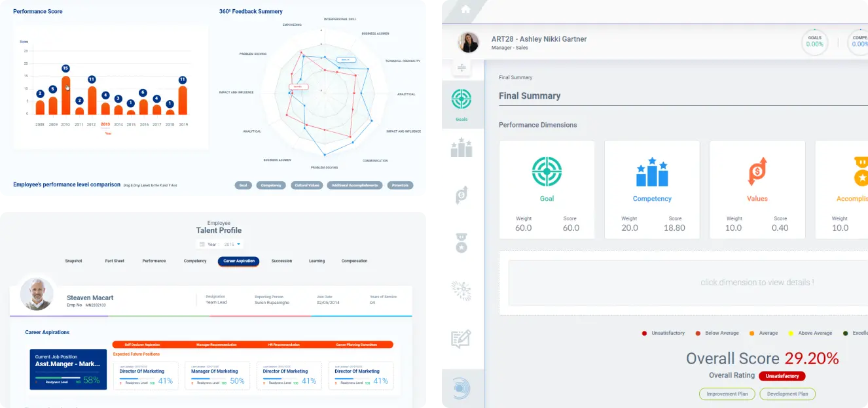Open the Career Aspiration tab
This screenshot has width=868, height=408.
click(238, 261)
